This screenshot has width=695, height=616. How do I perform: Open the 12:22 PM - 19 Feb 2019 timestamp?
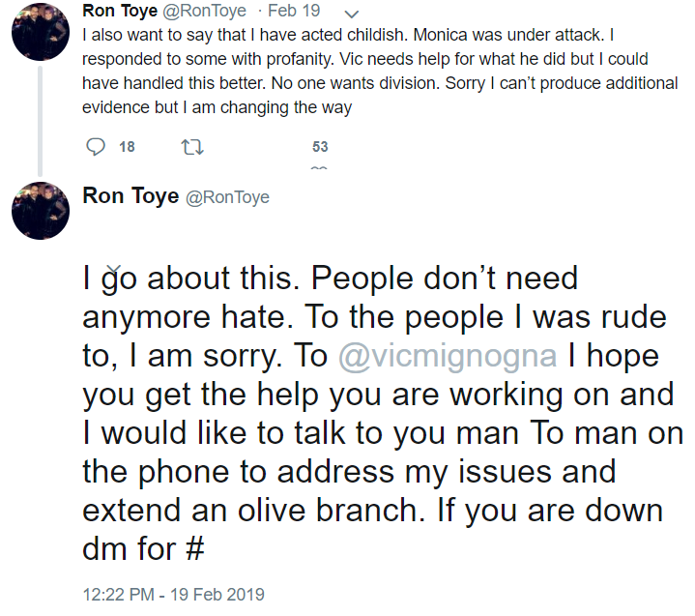pos(173,595)
